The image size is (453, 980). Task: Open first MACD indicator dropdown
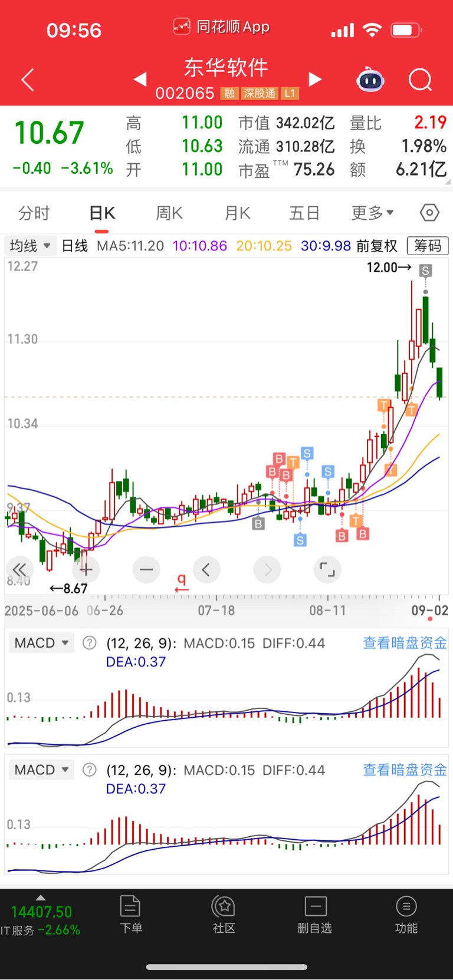[41, 643]
